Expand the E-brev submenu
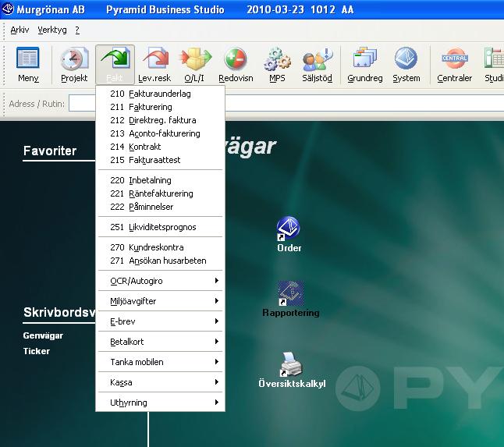The height and width of the screenshot is (447, 504). (160, 321)
